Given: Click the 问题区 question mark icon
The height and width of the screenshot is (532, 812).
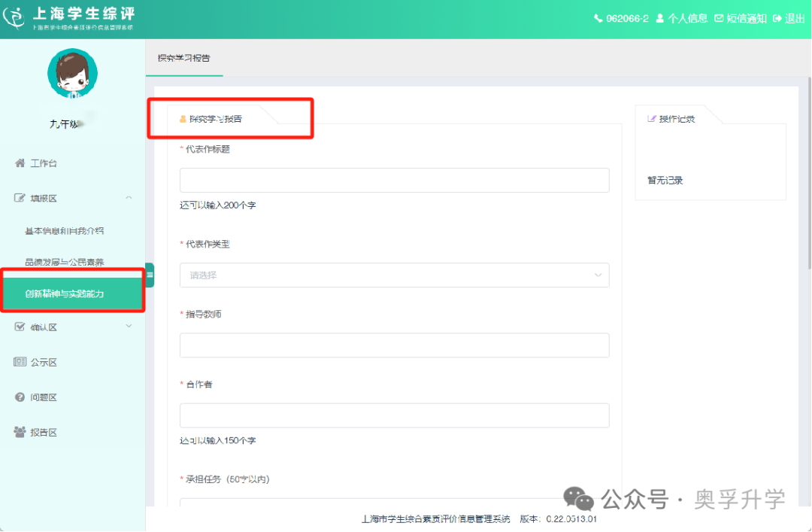Looking at the screenshot, I should pos(20,397).
